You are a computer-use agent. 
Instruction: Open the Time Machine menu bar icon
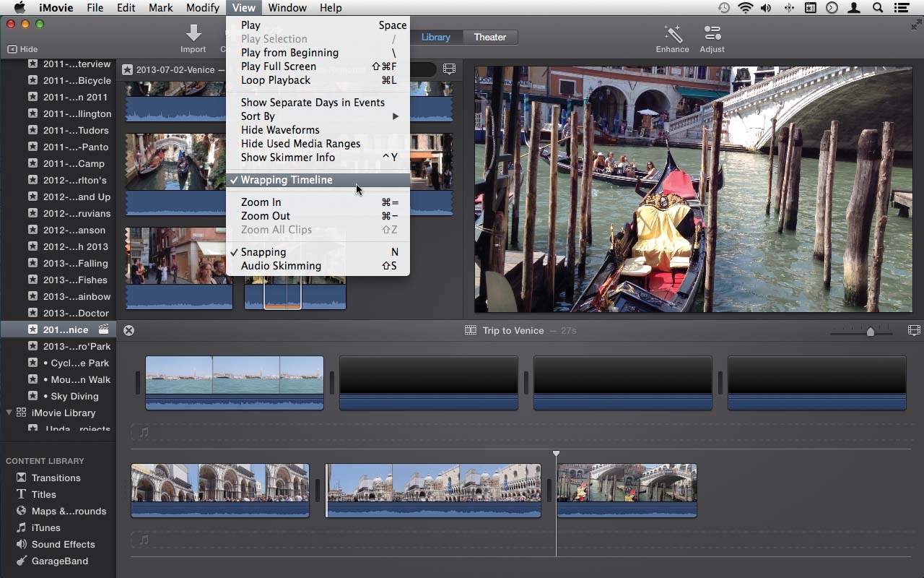click(x=724, y=8)
